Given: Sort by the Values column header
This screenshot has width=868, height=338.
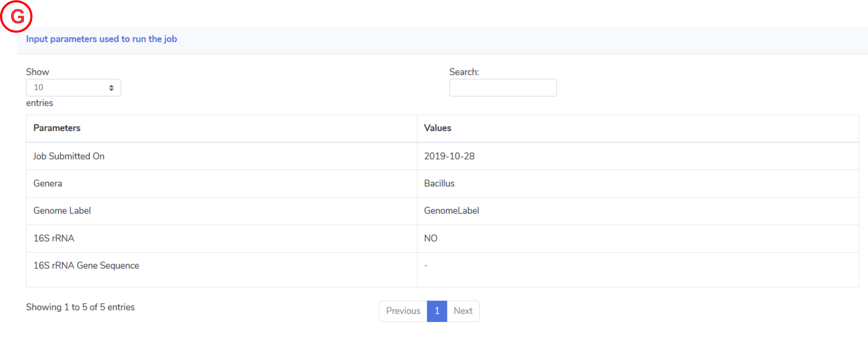Looking at the screenshot, I should [638, 128].
